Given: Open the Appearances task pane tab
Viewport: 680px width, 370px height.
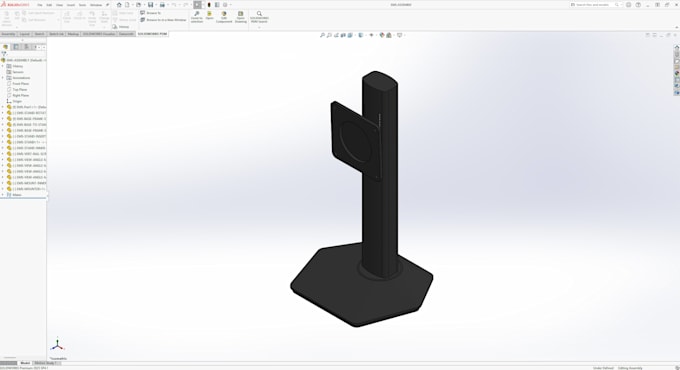Looking at the screenshot, I should point(677,74).
